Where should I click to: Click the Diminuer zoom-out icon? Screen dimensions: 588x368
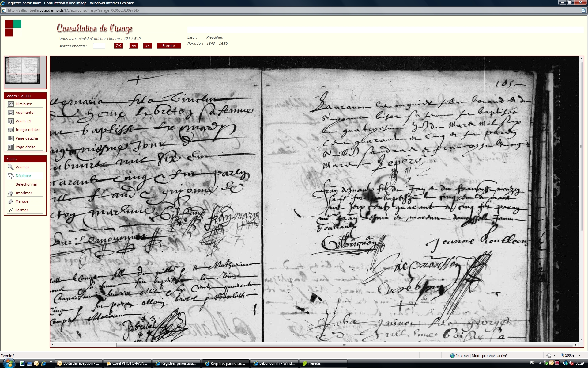tap(11, 104)
